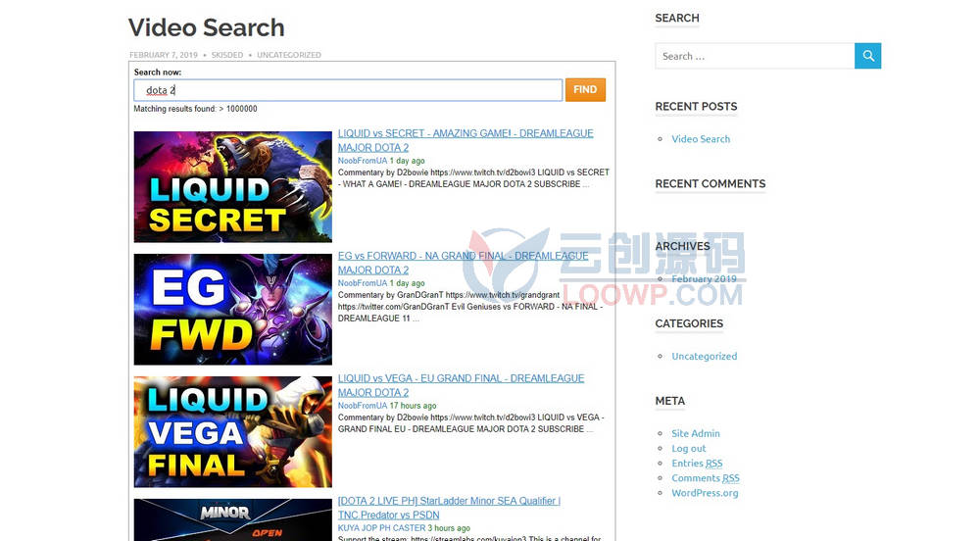This screenshot has height=541, width=980.
Task: Open the LIQUID vs SECRET video title link
Action: coord(465,140)
